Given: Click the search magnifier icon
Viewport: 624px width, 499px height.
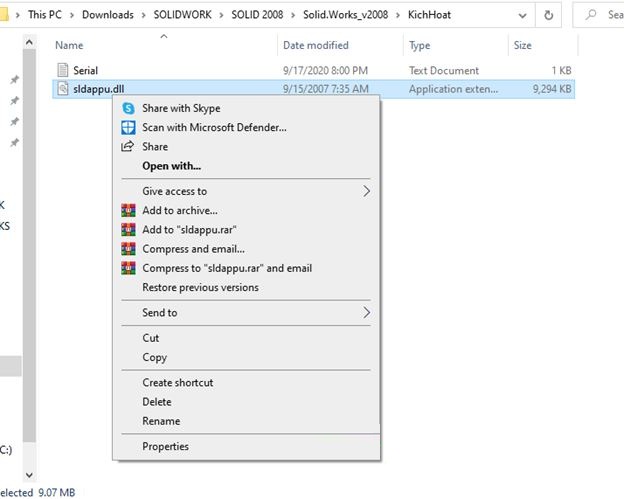Looking at the screenshot, I should coord(591,15).
